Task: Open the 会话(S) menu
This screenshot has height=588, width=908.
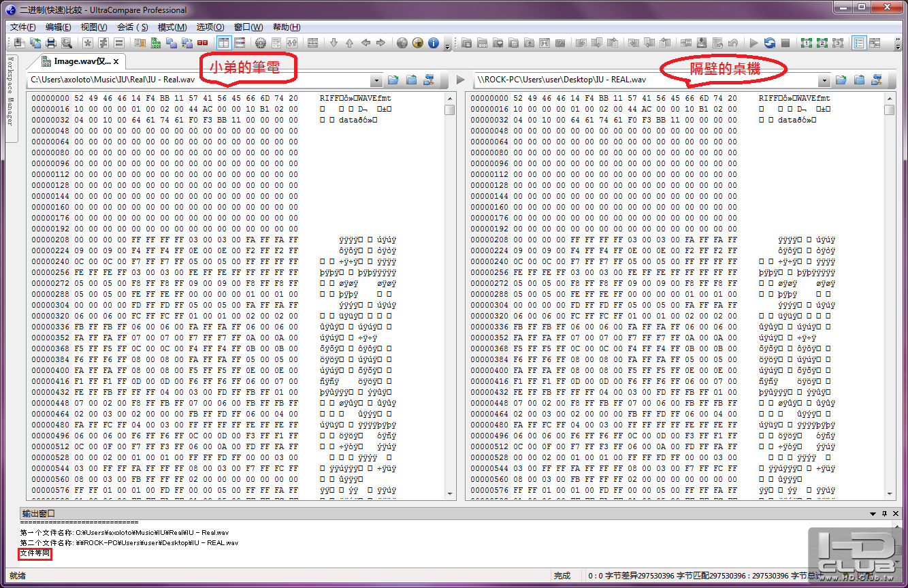Action: [x=133, y=27]
